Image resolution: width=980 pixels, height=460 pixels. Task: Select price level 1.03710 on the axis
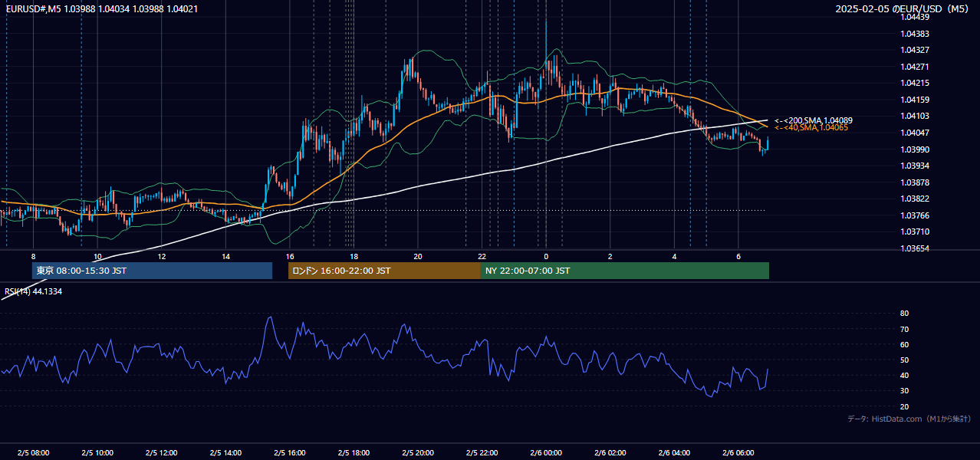coord(915,232)
